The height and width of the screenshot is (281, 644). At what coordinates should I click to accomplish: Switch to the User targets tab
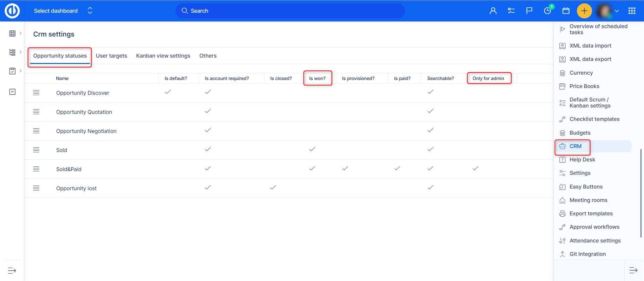[111, 56]
